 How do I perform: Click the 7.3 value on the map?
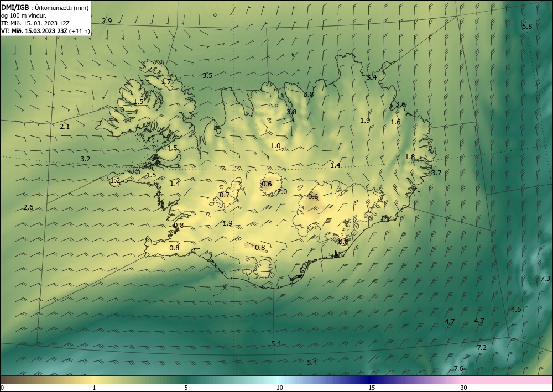click(x=545, y=279)
